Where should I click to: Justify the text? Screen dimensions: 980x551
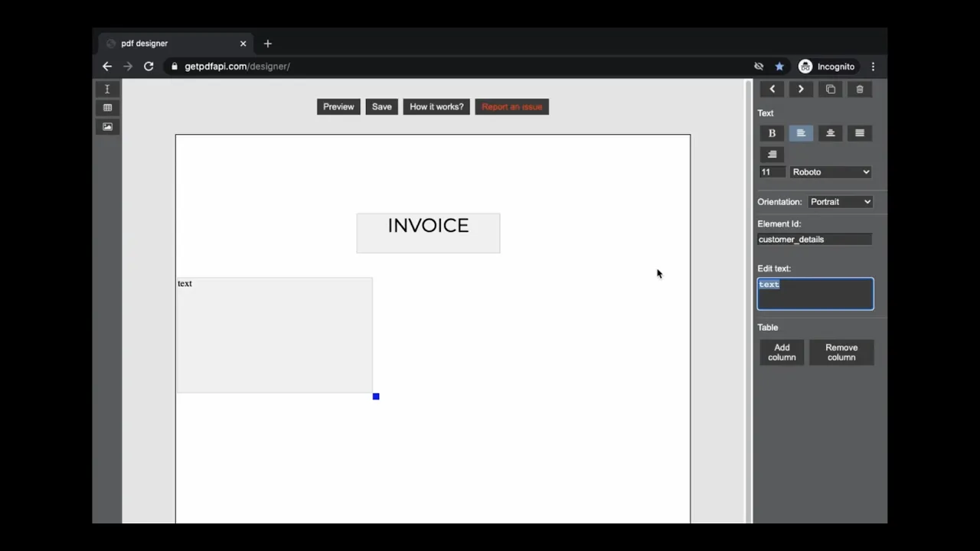click(x=860, y=133)
